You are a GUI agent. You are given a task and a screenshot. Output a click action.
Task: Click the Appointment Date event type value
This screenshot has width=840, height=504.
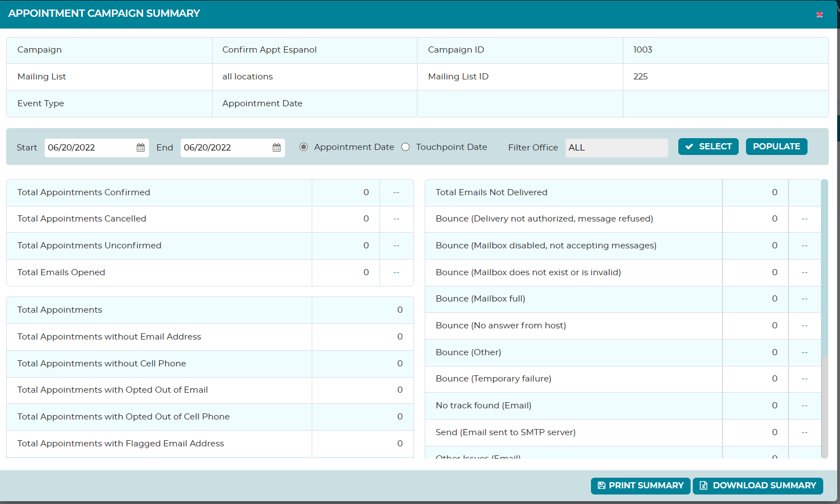(262, 103)
